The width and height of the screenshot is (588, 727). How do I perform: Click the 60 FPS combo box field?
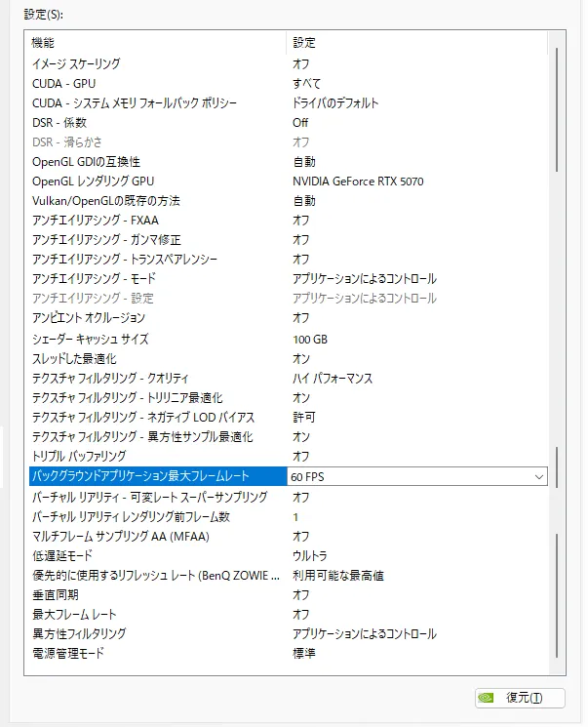tap(417, 476)
